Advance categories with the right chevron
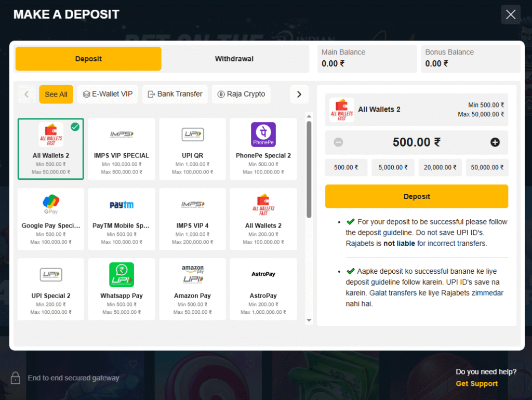 click(299, 95)
